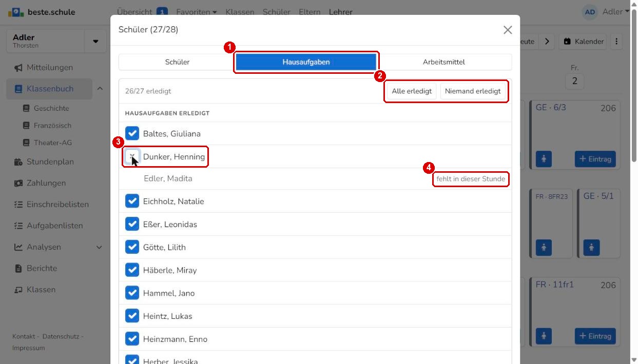Uncheck homework for Häberle, Miray
The image size is (638, 364).
[x=132, y=270]
